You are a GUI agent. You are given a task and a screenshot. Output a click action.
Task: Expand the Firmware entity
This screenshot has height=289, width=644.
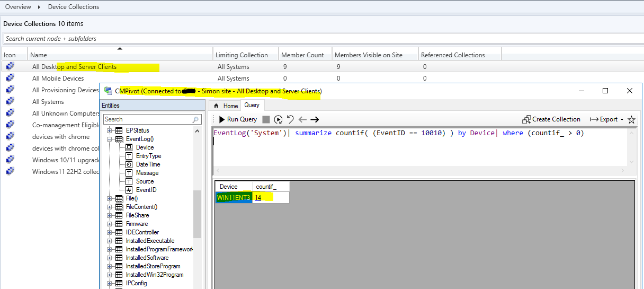coord(110,224)
